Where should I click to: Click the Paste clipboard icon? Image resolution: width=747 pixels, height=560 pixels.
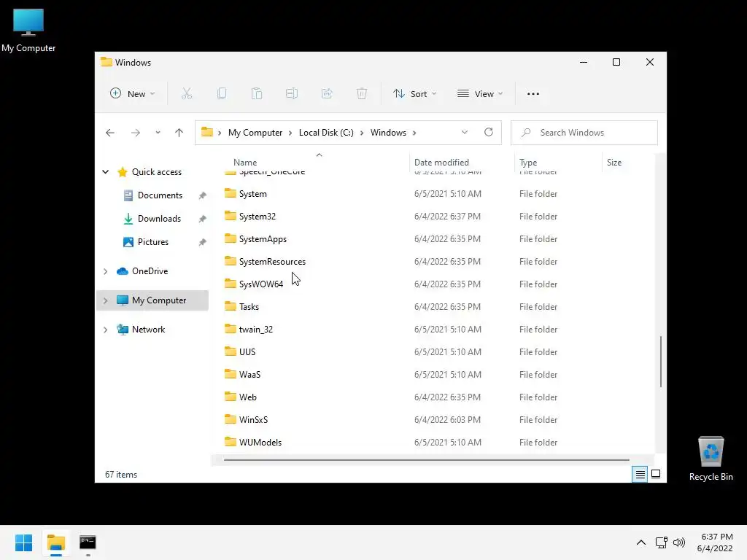pyautogui.click(x=257, y=94)
